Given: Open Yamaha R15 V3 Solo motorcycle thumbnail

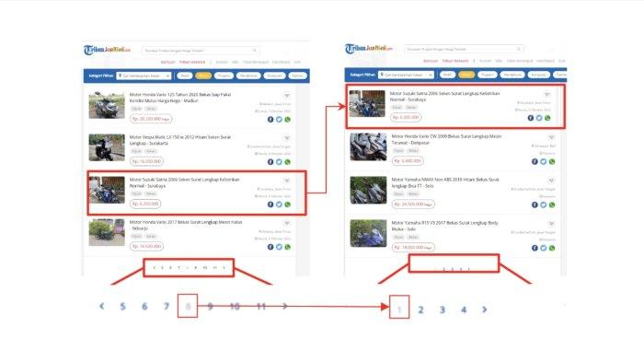Looking at the screenshot, I should click(x=368, y=233).
